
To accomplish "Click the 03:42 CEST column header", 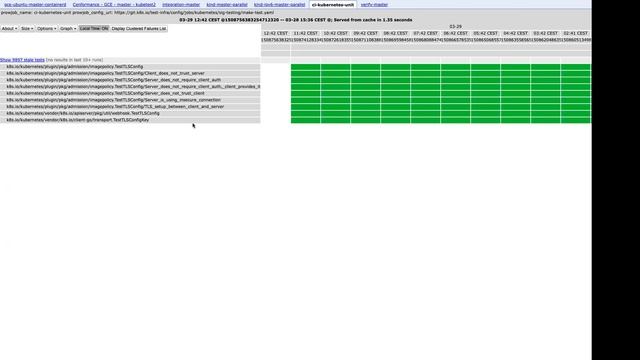I will click(546, 33).
